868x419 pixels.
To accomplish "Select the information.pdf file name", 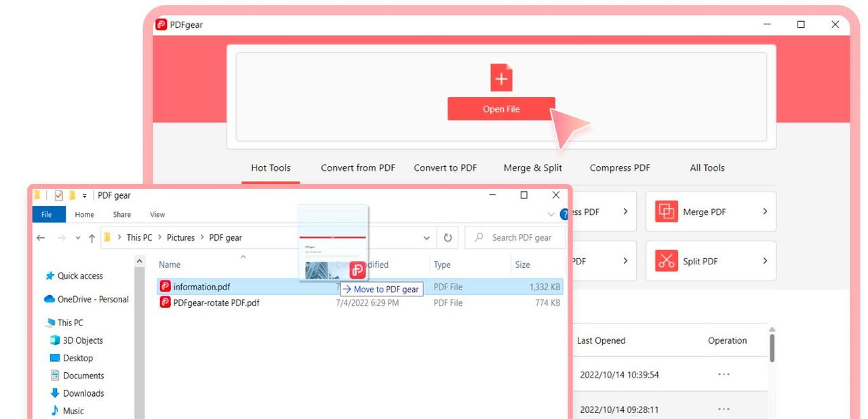I will click(x=201, y=287).
